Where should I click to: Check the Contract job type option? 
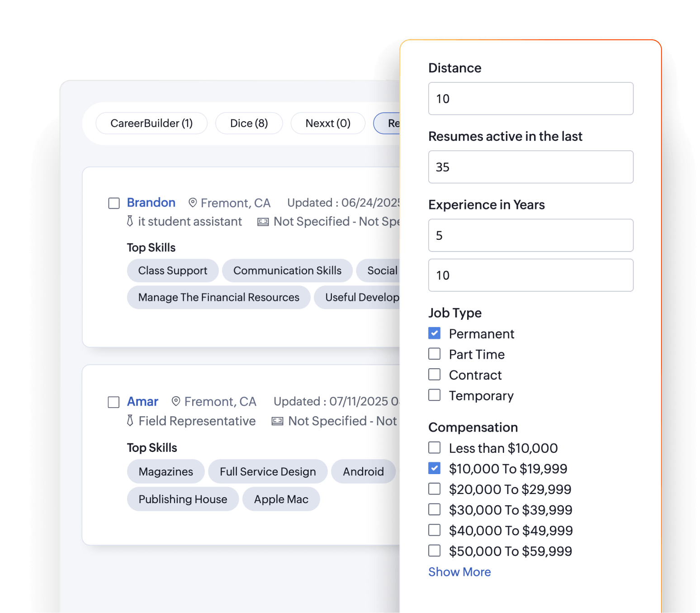pyautogui.click(x=434, y=374)
